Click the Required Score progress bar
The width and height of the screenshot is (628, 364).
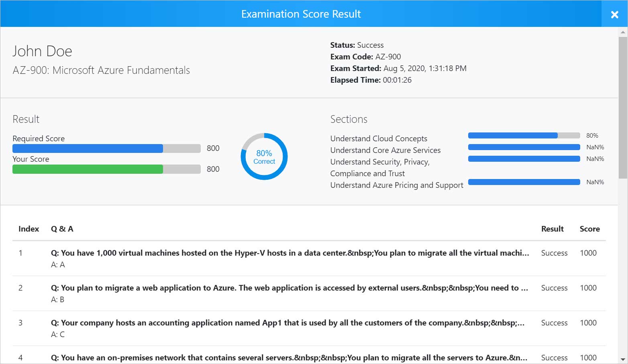106,148
